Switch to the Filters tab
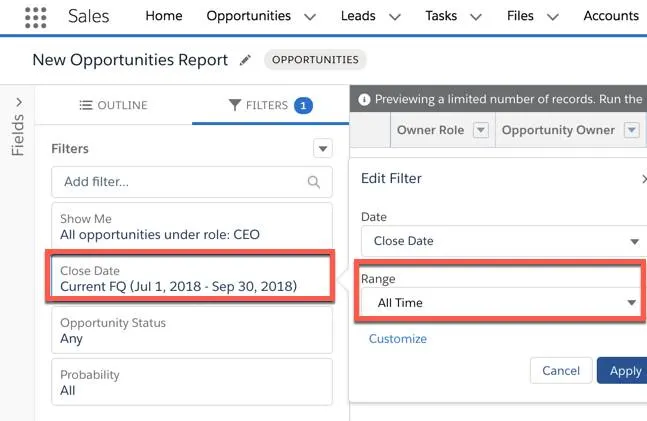647x421 pixels. click(270, 105)
